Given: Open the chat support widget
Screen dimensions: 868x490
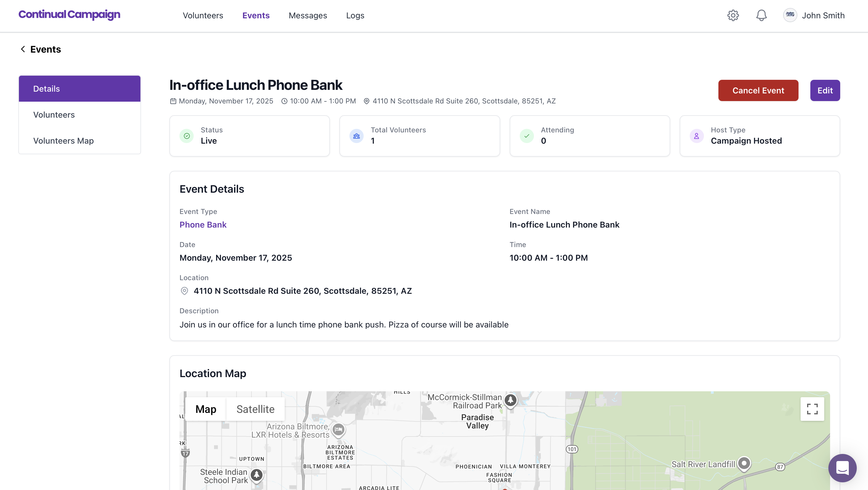Looking at the screenshot, I should point(842,468).
